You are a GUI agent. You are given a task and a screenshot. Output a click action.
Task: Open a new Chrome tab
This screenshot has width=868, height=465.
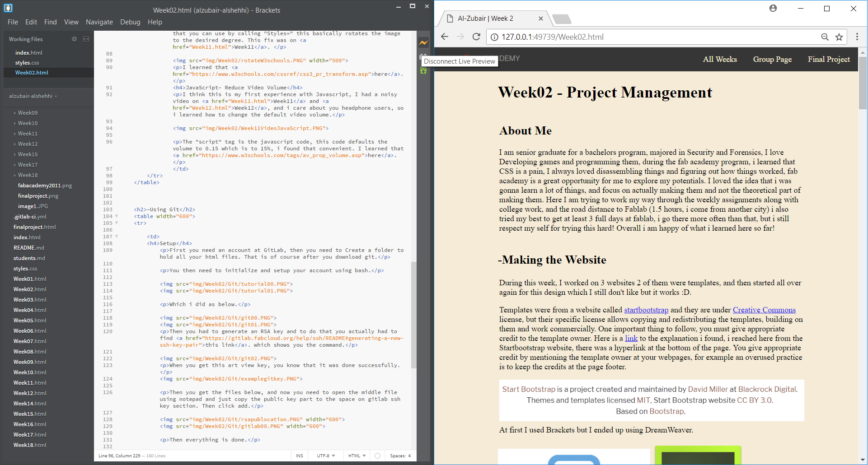point(562,19)
